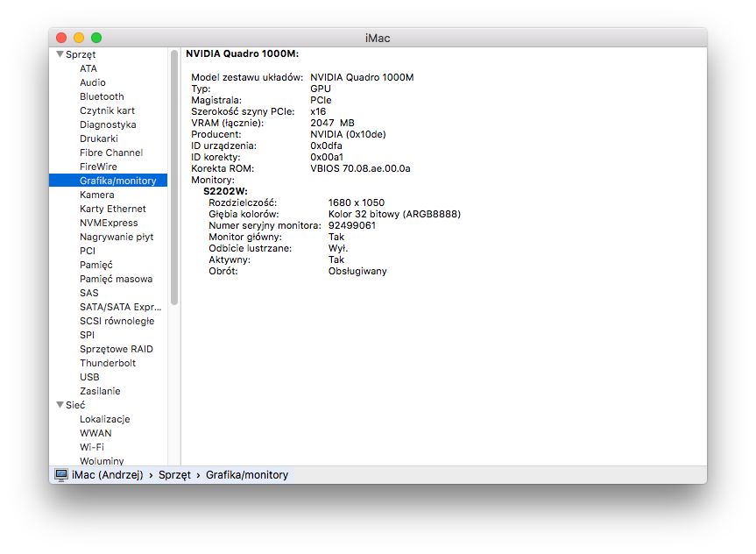Open Sprzętowe RAID section
Screen dimensions: 756x554
click(x=117, y=348)
